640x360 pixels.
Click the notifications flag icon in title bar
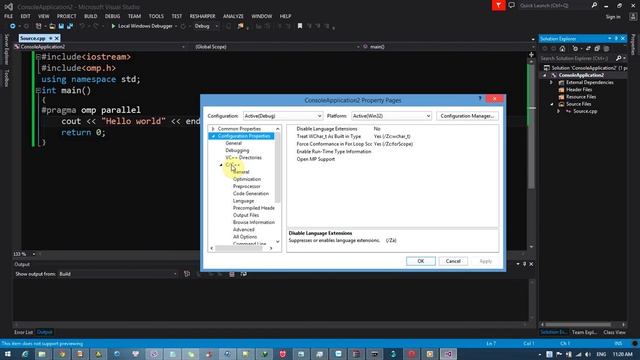498,5
